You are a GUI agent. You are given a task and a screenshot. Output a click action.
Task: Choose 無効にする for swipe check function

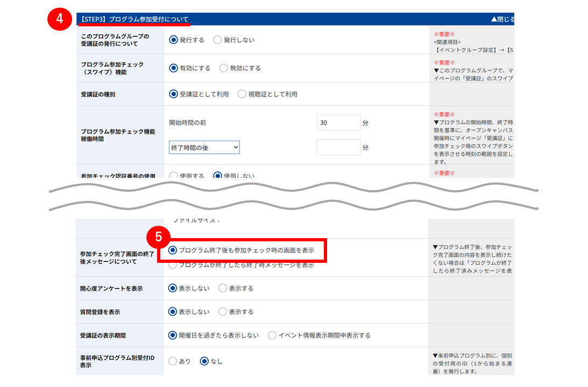pyautogui.click(x=224, y=68)
